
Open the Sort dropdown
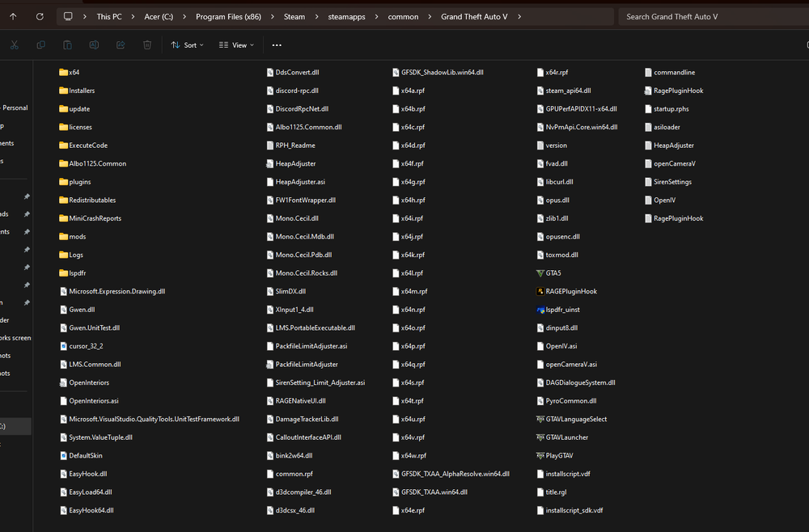pyautogui.click(x=187, y=45)
